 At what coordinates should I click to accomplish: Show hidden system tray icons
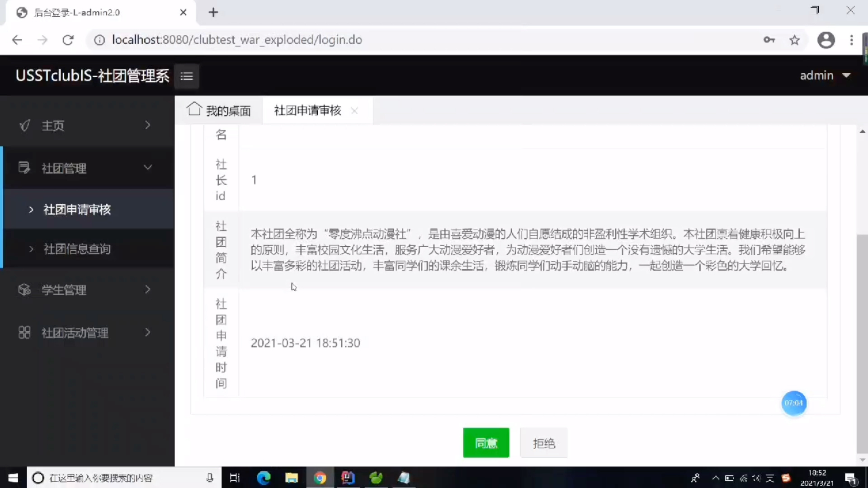[715, 478]
